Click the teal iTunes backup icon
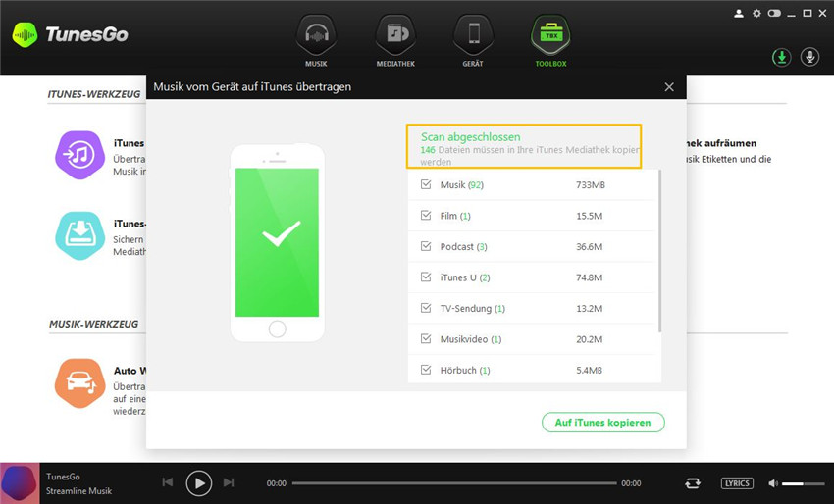The image size is (834, 504). click(79, 235)
